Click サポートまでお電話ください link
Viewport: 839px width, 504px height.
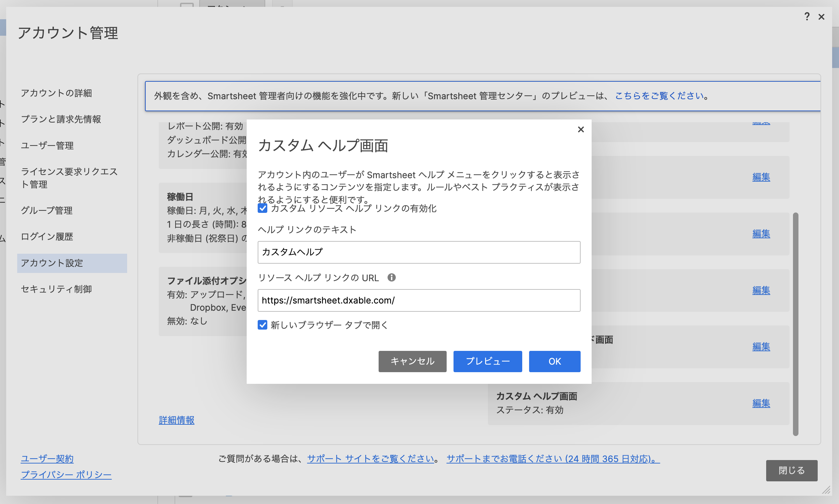[553, 459]
